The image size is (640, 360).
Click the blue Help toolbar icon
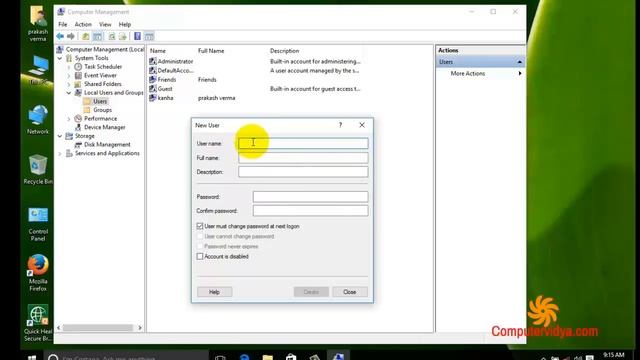(x=138, y=36)
